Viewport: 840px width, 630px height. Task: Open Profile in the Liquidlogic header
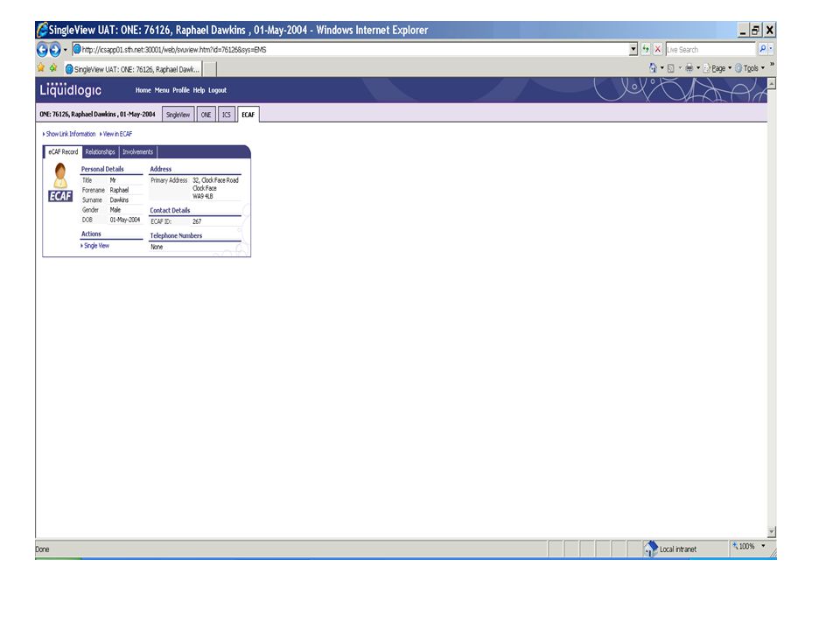point(181,90)
